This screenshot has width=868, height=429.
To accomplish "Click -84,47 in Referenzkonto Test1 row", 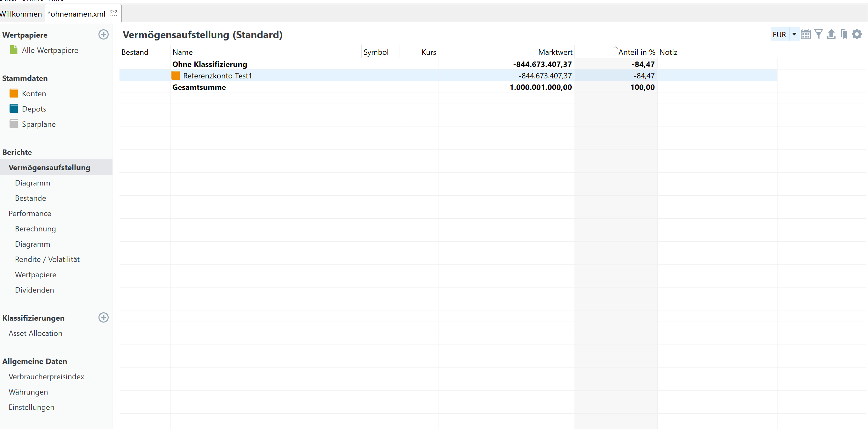I will (644, 76).
